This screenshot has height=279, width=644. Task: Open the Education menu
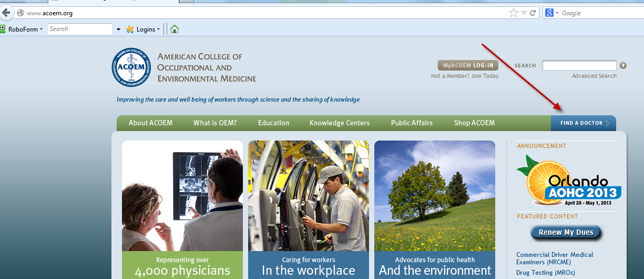coord(273,123)
